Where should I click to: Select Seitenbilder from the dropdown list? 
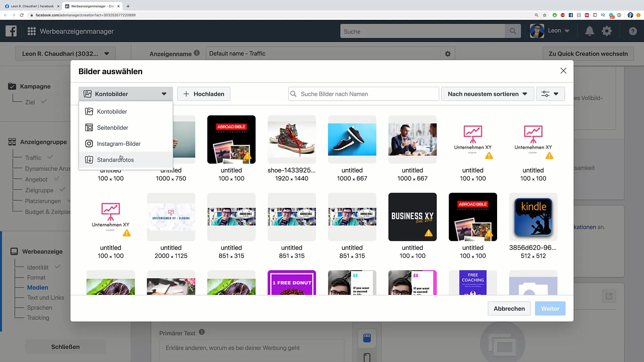tap(126, 128)
